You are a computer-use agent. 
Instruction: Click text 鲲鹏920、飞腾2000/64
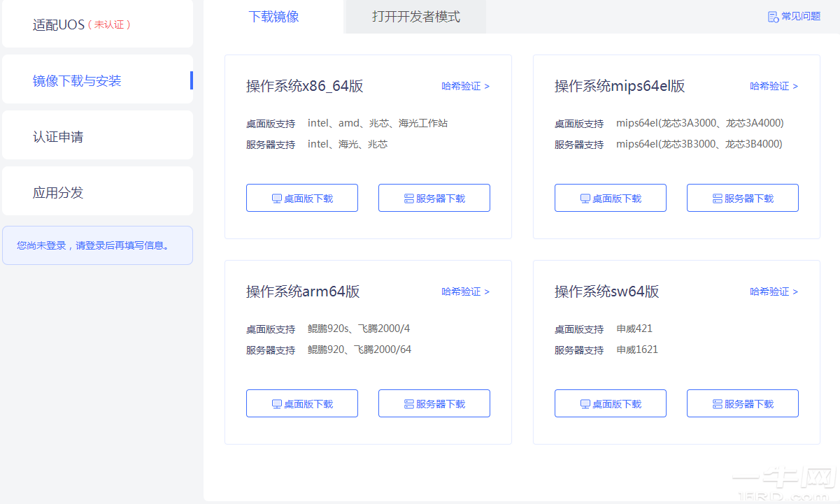click(360, 350)
